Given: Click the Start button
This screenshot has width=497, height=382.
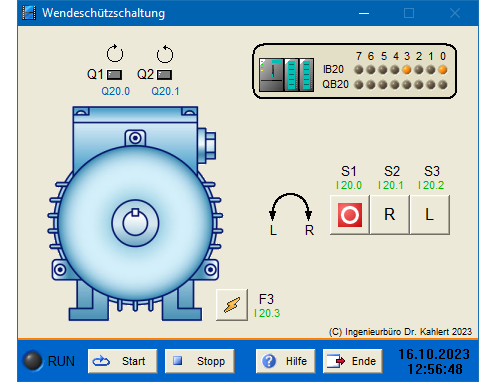Looking at the screenshot, I should 123,361.
